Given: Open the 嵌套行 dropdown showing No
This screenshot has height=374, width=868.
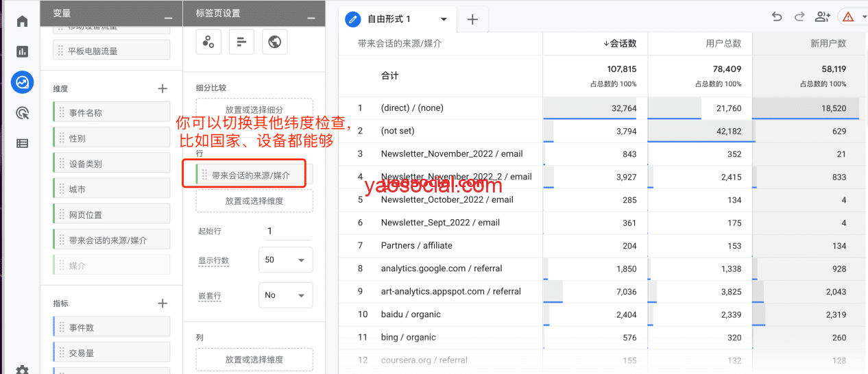Looking at the screenshot, I should point(285,295).
